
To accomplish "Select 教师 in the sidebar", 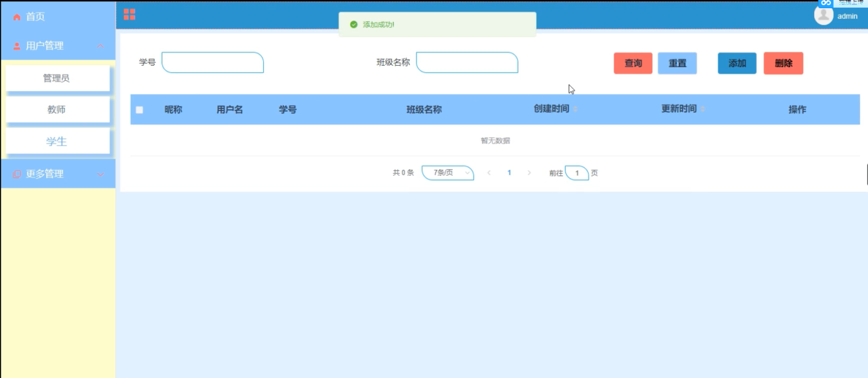I will [57, 109].
